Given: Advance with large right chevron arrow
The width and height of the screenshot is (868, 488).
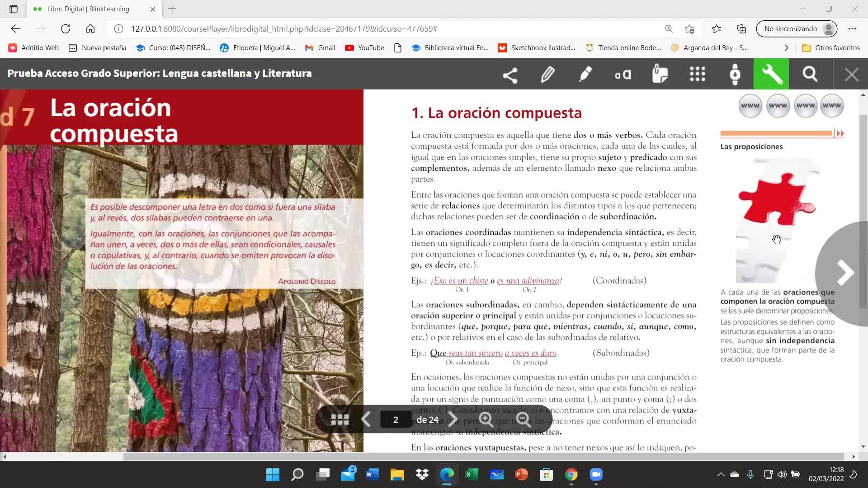Looking at the screenshot, I should (x=844, y=273).
